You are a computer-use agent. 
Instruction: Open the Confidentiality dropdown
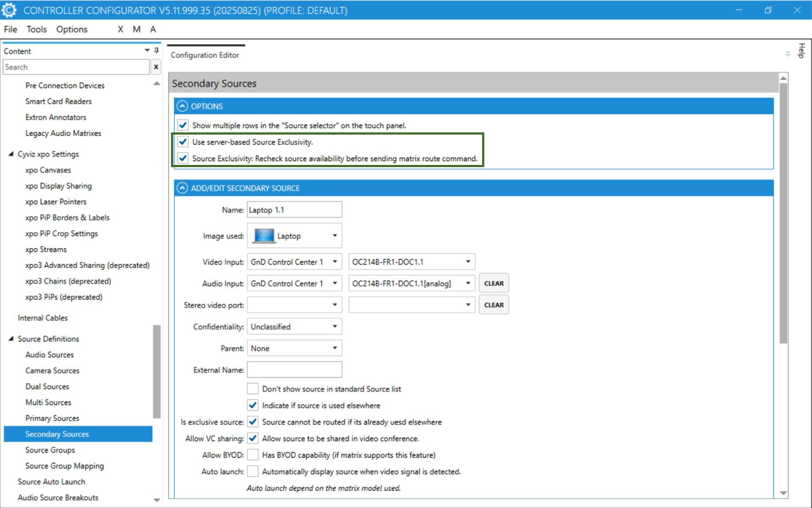pos(294,327)
